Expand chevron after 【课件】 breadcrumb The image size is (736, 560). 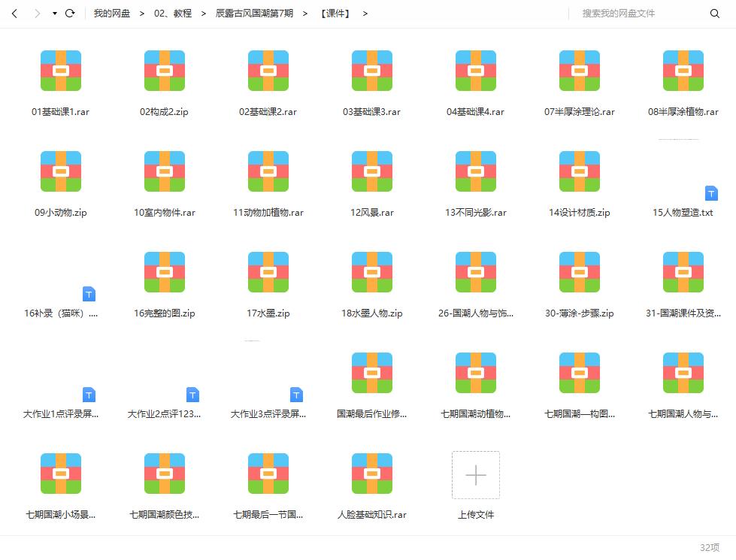coord(365,14)
